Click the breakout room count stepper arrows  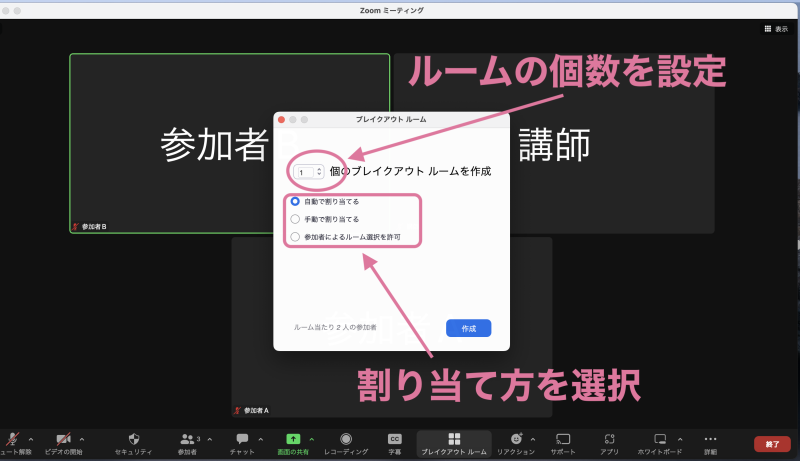pyautogui.click(x=319, y=172)
